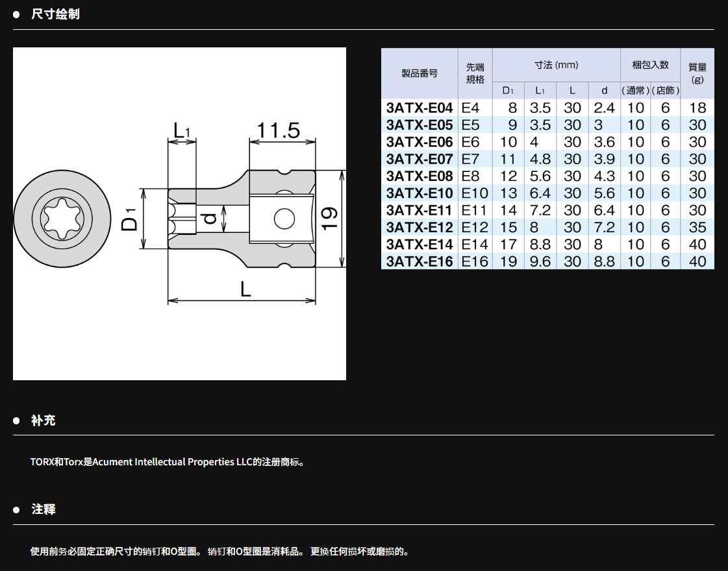Click the TORX trademark notice text
This screenshot has height=571, width=728.
(168, 463)
